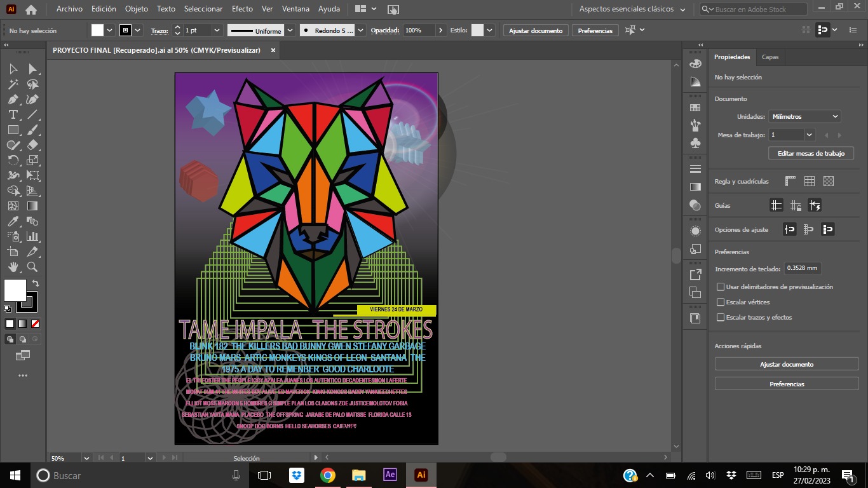The width and height of the screenshot is (868, 488).
Task: Click the white Fill color swatch
Action: (14, 289)
